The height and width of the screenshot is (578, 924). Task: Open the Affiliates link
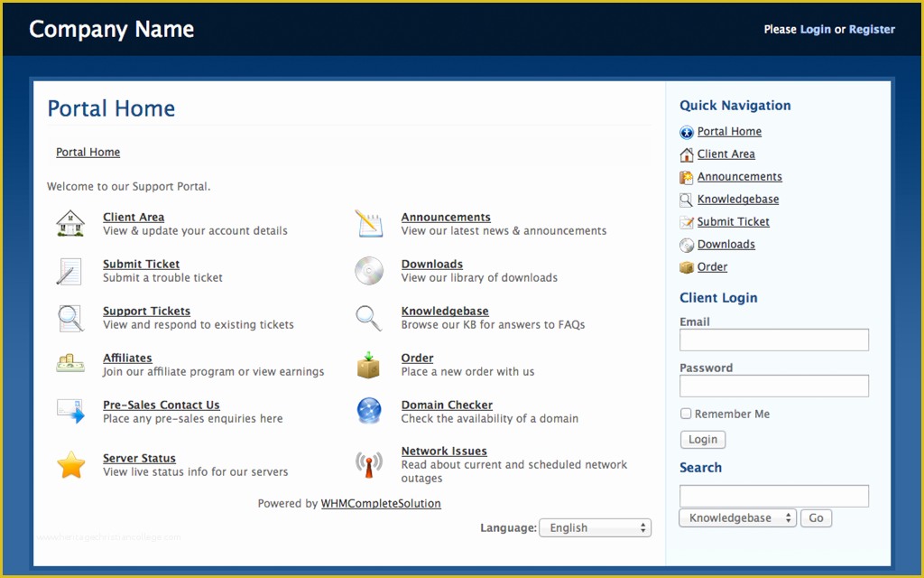[x=127, y=358]
